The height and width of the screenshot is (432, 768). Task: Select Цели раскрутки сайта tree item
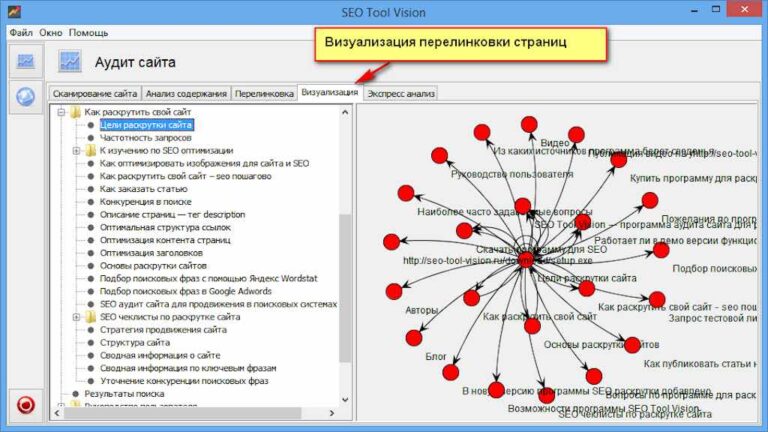coord(146,125)
